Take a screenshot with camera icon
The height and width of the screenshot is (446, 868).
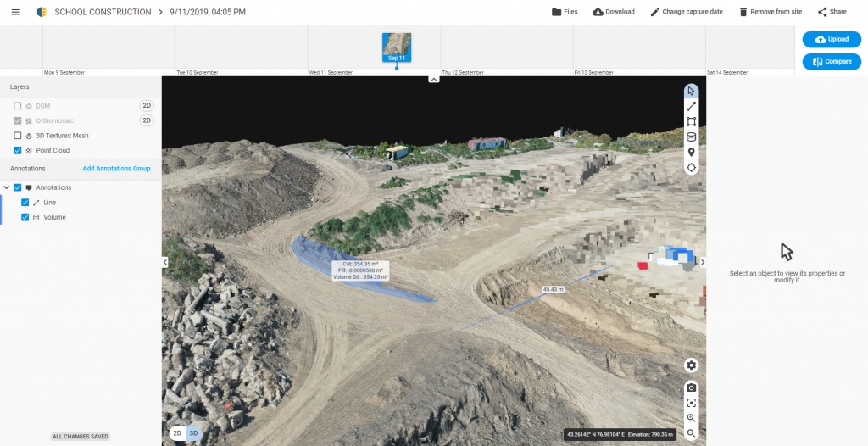click(691, 387)
